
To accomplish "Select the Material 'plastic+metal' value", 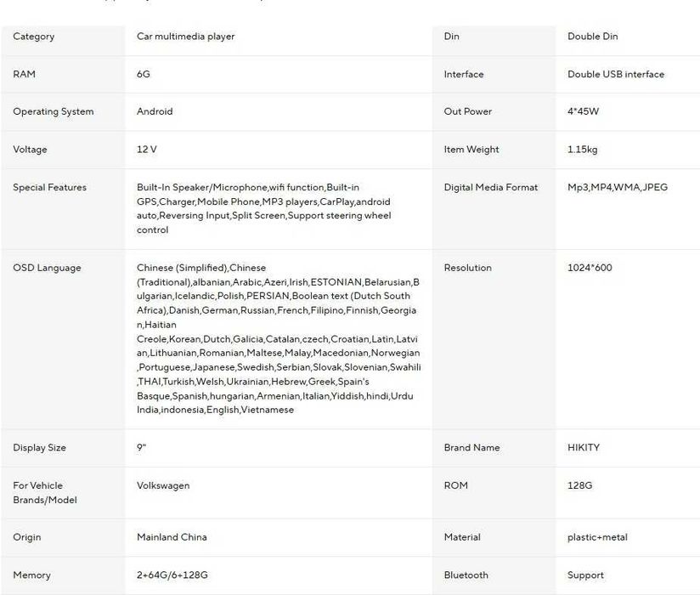I will pos(597,537).
